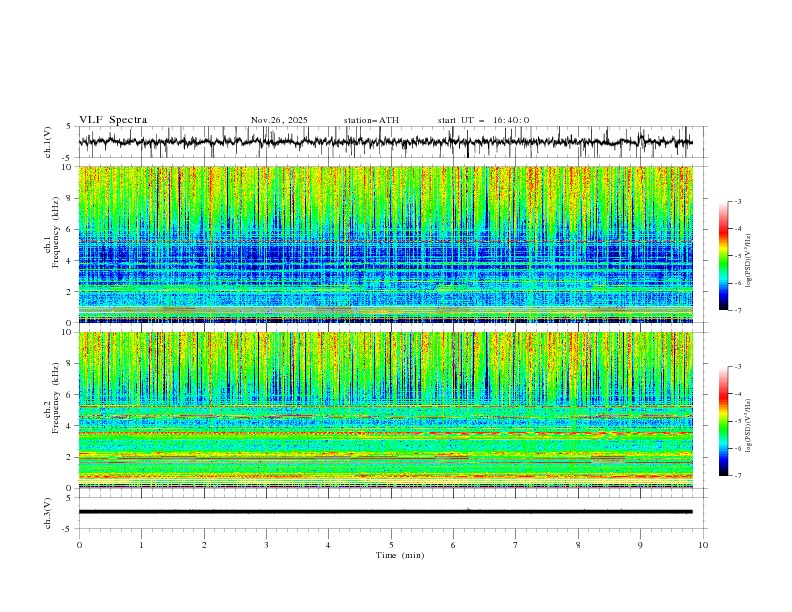
Task: Click the 'start UT = 16:40:0' text
Action: (483, 120)
